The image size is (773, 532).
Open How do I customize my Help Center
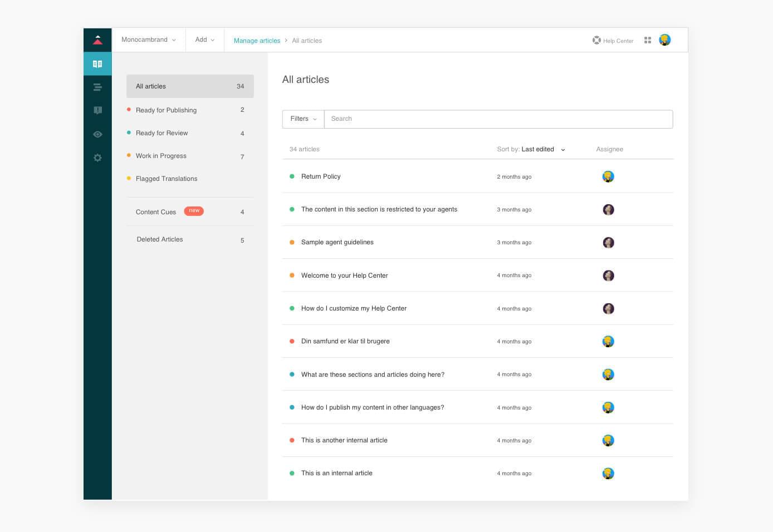[x=354, y=308]
